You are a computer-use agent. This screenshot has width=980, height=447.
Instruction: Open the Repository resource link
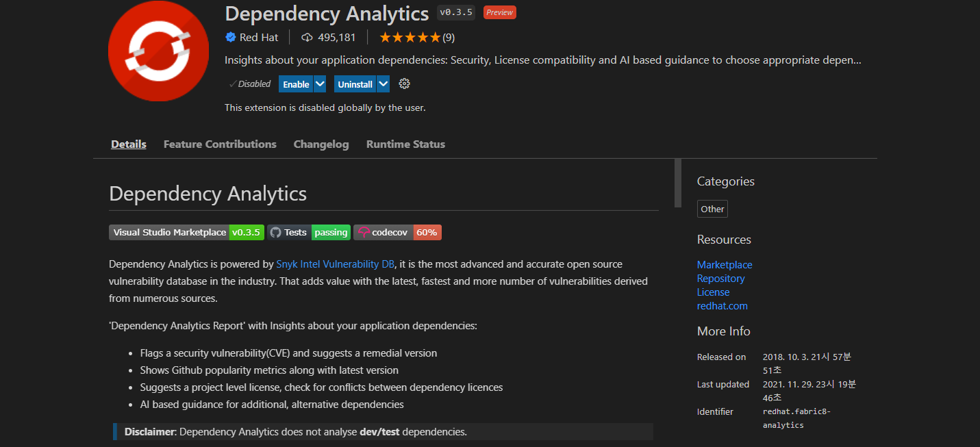720,278
